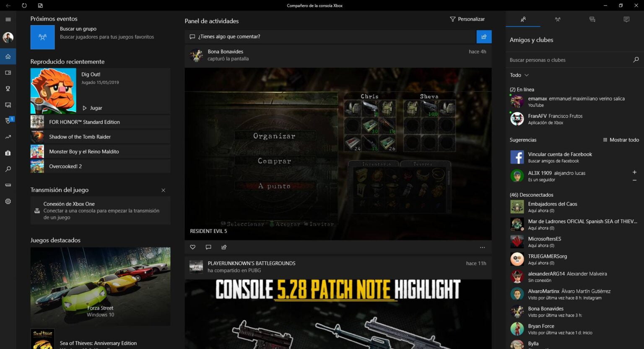Add AL3X 1909 as friend with plus
Viewport: 644px width, 349px height.
click(x=634, y=172)
